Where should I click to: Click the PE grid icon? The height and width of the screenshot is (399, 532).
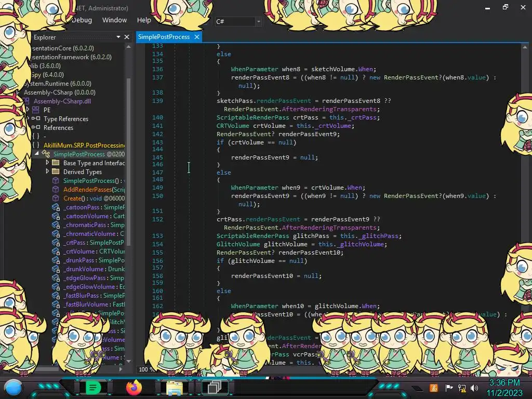click(x=36, y=110)
